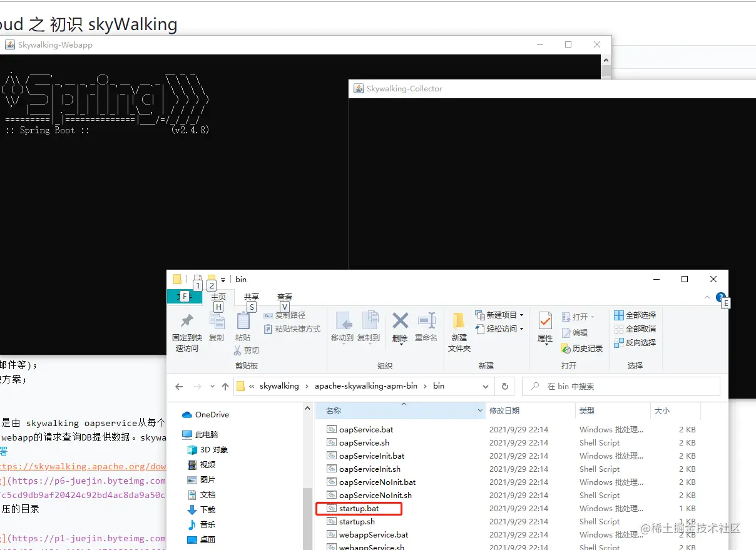This screenshot has width=756, height=550.
Task: Click the Rename (重命名) icon
Action: click(x=426, y=320)
